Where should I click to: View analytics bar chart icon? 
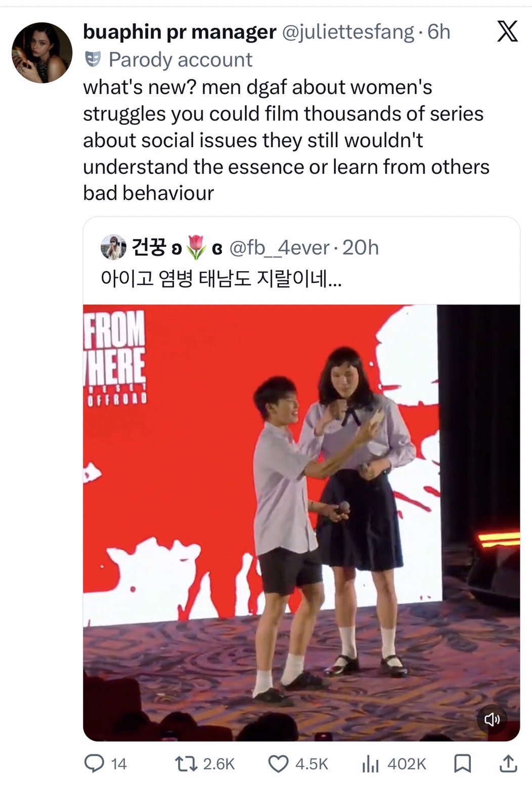pyautogui.click(x=370, y=764)
